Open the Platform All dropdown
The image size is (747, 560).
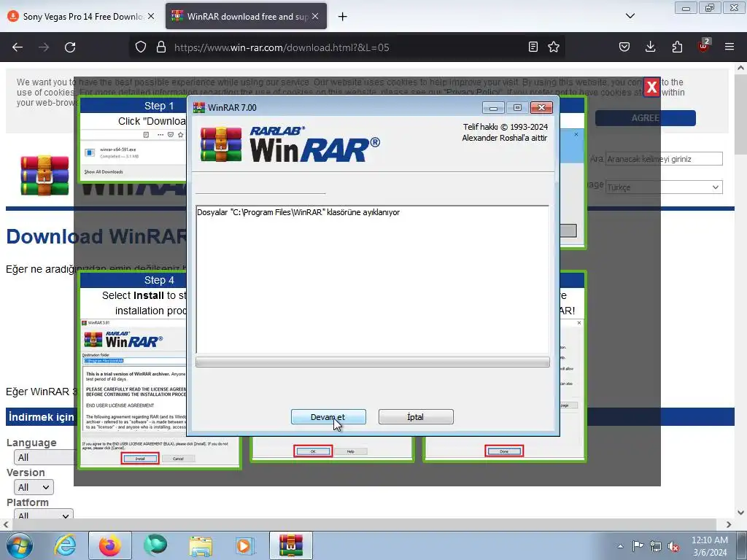pyautogui.click(x=43, y=514)
